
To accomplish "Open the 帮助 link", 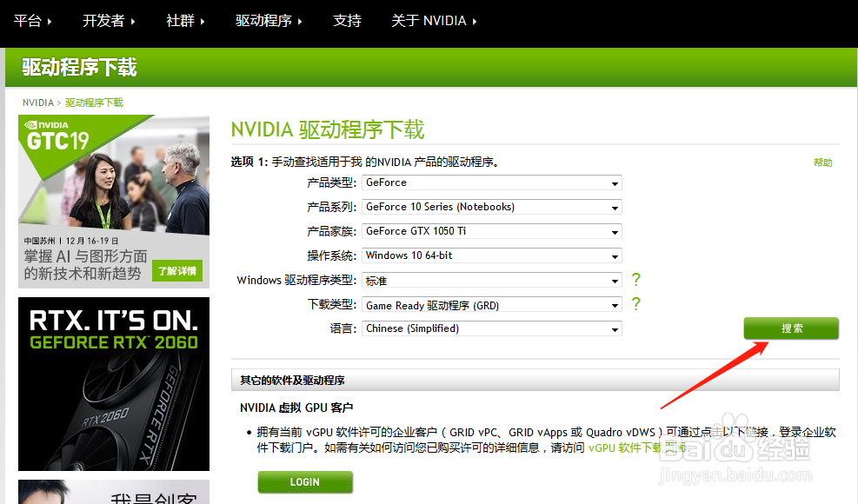I will (x=822, y=162).
